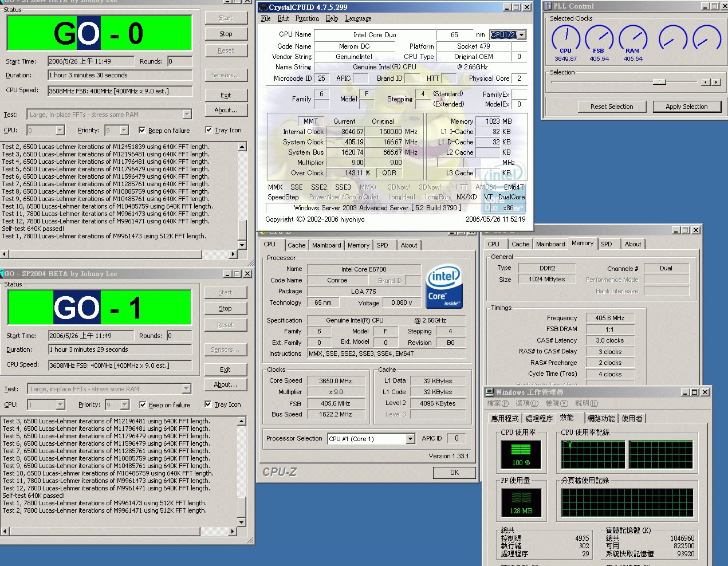Open the Priority dropdown in lower SP2004 window
728x566 pixels.
(x=124, y=405)
